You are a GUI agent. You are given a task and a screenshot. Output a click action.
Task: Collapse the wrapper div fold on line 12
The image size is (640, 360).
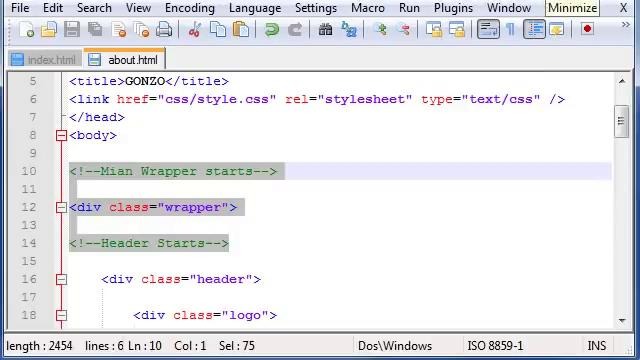(x=61, y=207)
